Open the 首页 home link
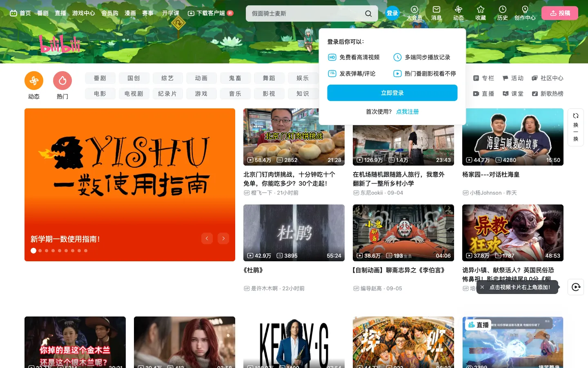The height and width of the screenshot is (368, 588). click(x=20, y=13)
